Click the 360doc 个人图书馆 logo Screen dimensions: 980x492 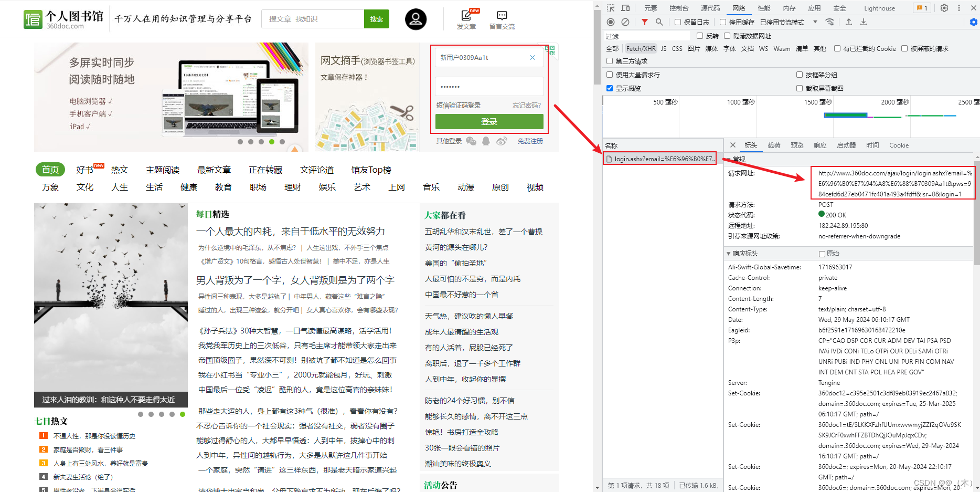(x=64, y=19)
